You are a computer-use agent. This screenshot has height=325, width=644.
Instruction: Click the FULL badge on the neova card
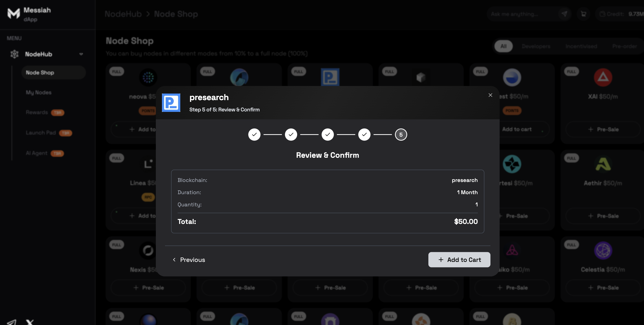pos(117,72)
